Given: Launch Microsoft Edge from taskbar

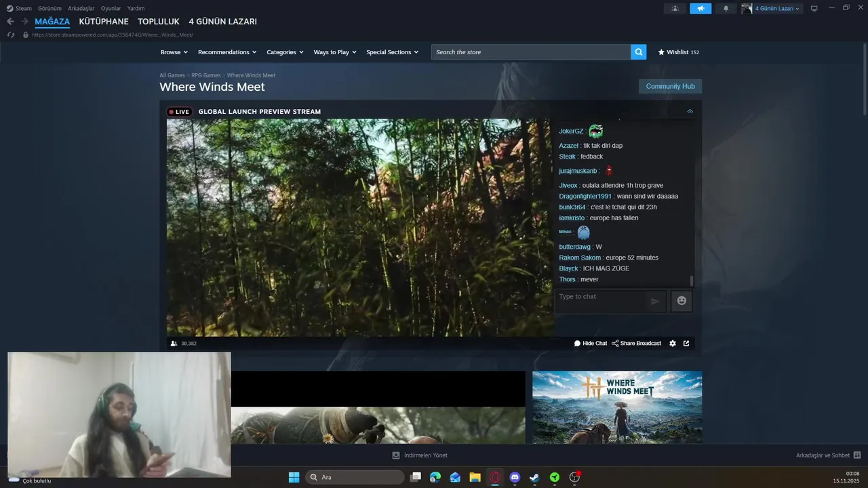Looking at the screenshot, I should (x=435, y=477).
